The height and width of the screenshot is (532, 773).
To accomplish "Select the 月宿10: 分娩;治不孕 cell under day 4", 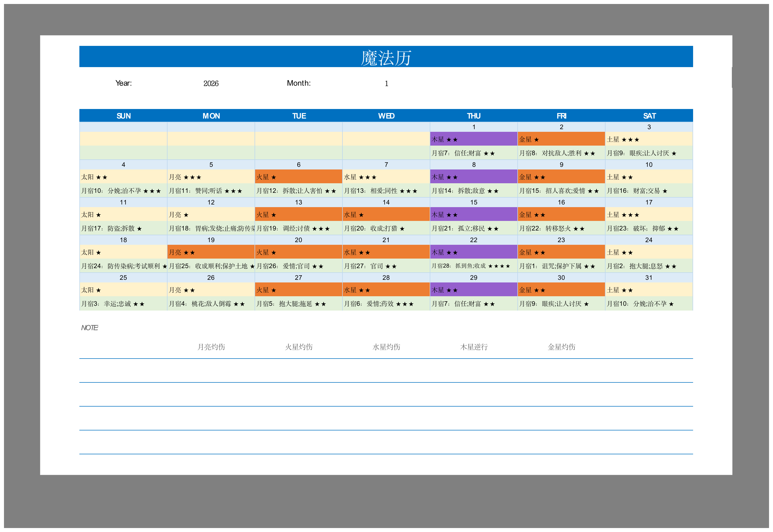I will pos(123,191).
